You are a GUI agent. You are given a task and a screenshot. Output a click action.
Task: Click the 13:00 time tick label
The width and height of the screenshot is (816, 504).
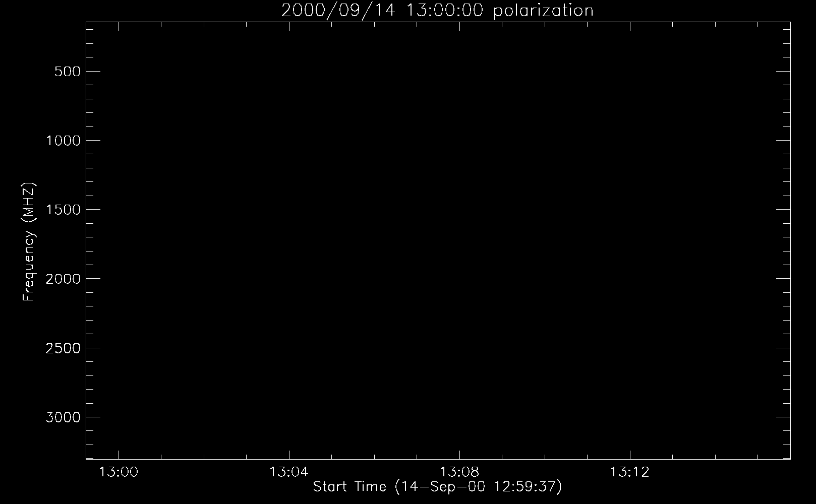pyautogui.click(x=119, y=472)
